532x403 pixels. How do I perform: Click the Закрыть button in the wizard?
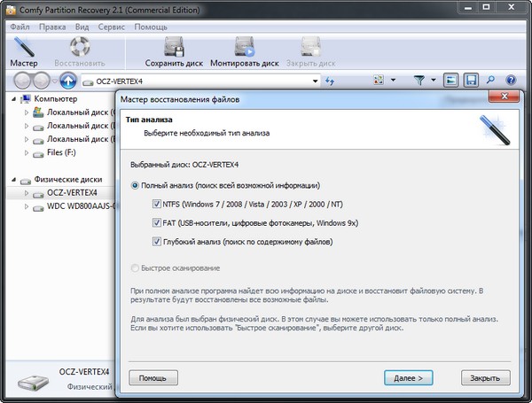[485, 377]
